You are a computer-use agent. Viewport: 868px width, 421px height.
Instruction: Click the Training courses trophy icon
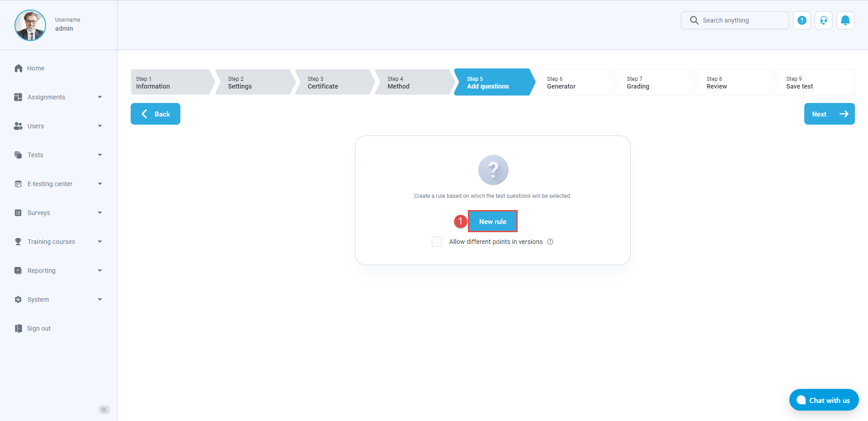pyautogui.click(x=18, y=242)
